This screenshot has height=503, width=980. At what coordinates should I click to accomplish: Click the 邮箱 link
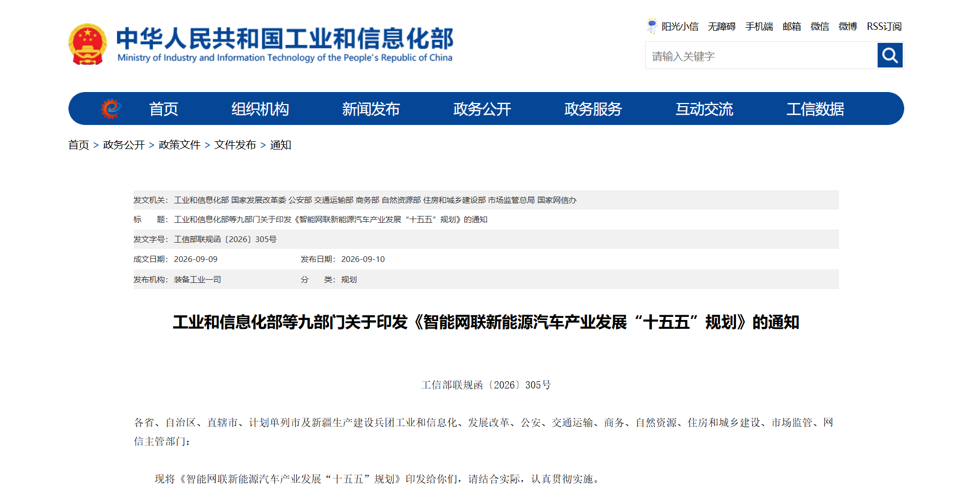pos(791,27)
